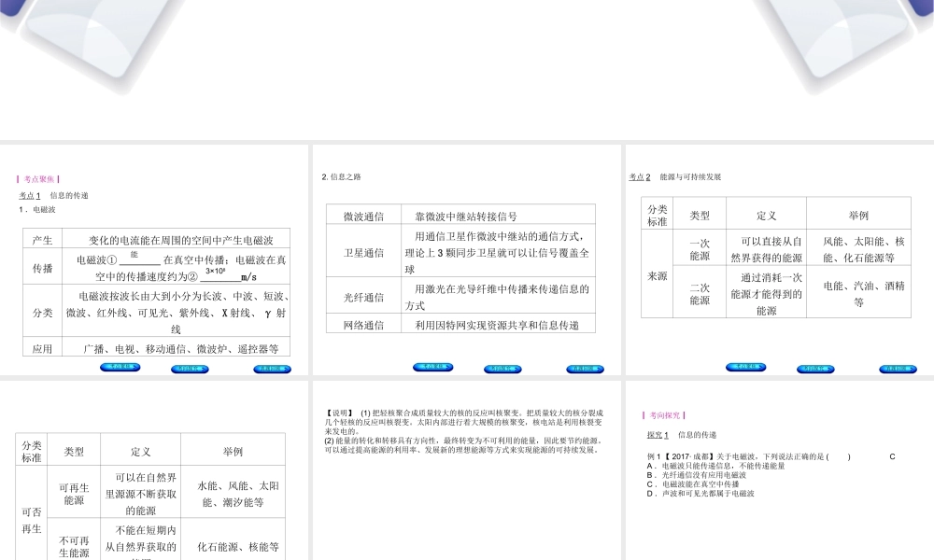
Task: Click leftmost blue nav button on 信息之路 slide
Action: pos(433,367)
